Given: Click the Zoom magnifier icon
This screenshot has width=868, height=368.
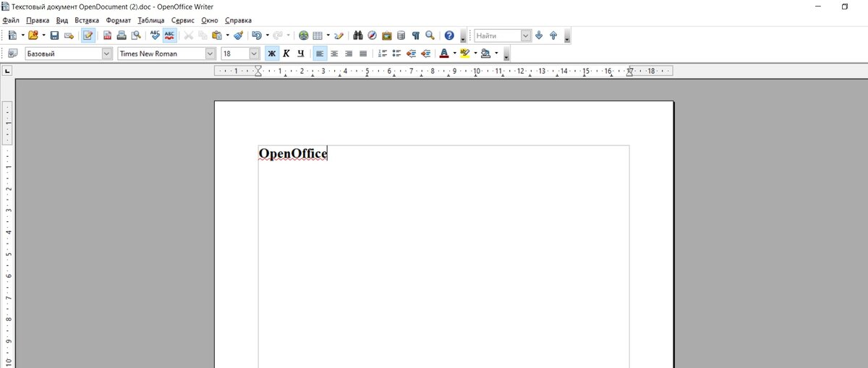Looking at the screenshot, I should point(430,35).
